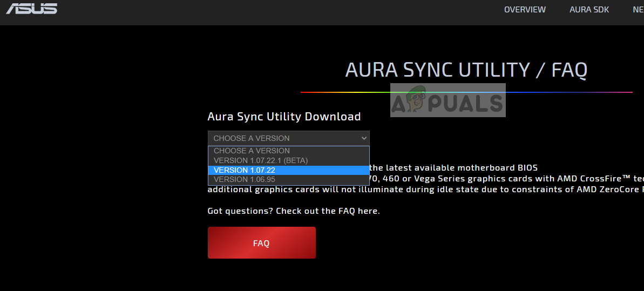The width and height of the screenshot is (644, 291).
Task: Select the highlighted VERSION 1.07.22 option
Action: [x=289, y=170]
